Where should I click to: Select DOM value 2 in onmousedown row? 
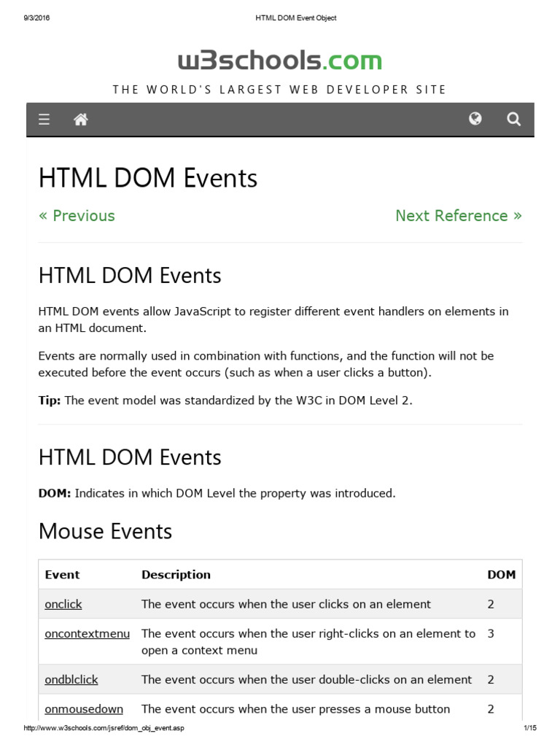click(x=491, y=709)
